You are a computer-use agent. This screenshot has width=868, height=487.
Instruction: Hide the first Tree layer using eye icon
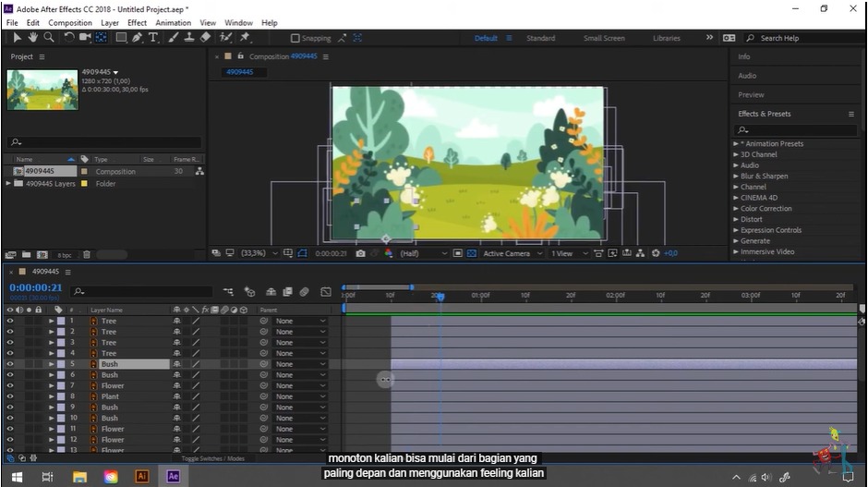point(10,321)
